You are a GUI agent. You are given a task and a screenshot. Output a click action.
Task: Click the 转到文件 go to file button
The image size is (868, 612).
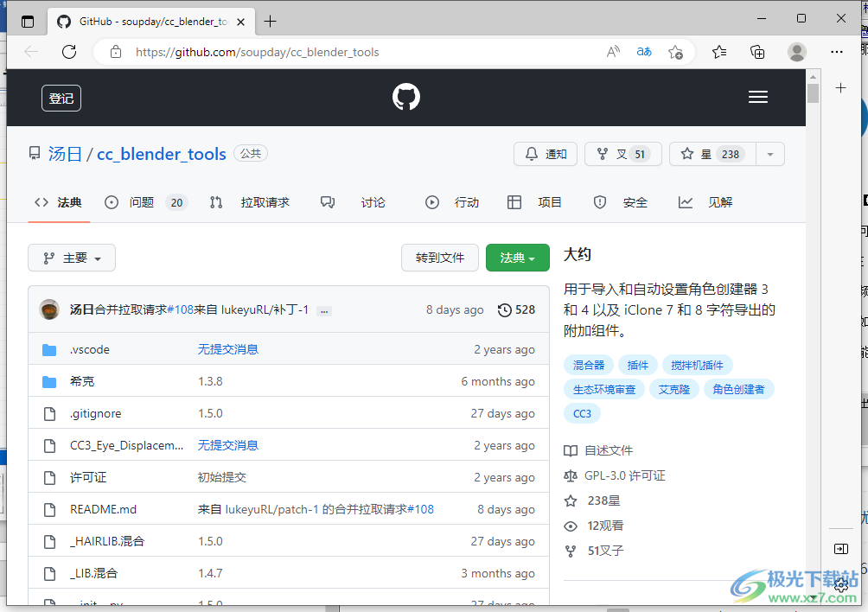click(440, 258)
